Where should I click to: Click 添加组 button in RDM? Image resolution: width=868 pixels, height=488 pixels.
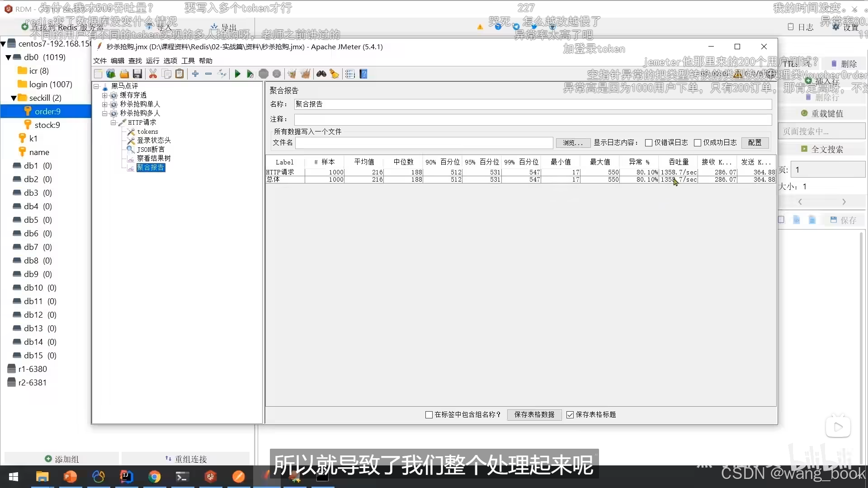click(x=62, y=459)
